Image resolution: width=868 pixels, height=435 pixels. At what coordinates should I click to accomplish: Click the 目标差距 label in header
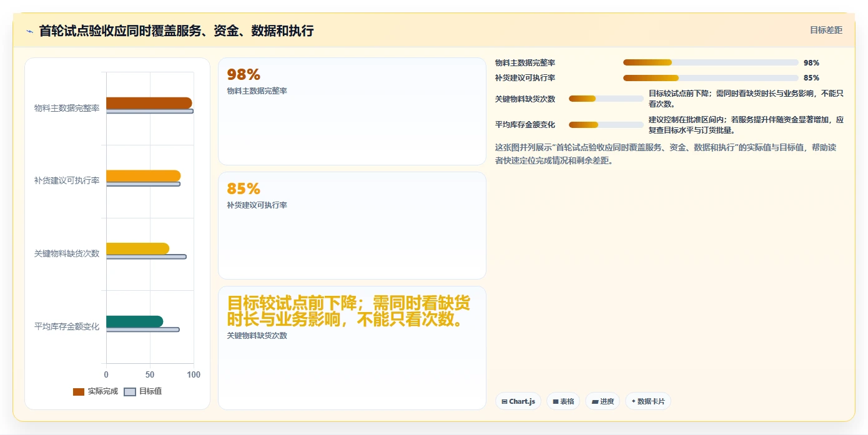pyautogui.click(x=826, y=30)
